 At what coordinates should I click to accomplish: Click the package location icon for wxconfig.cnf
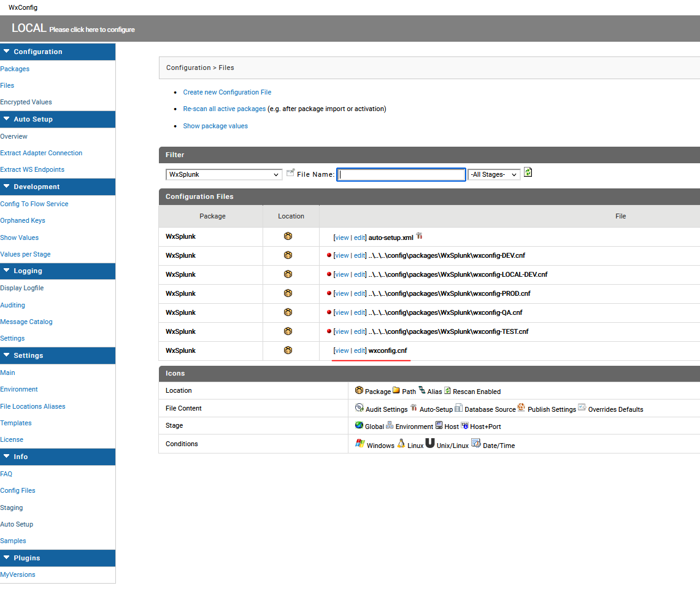[x=288, y=350]
